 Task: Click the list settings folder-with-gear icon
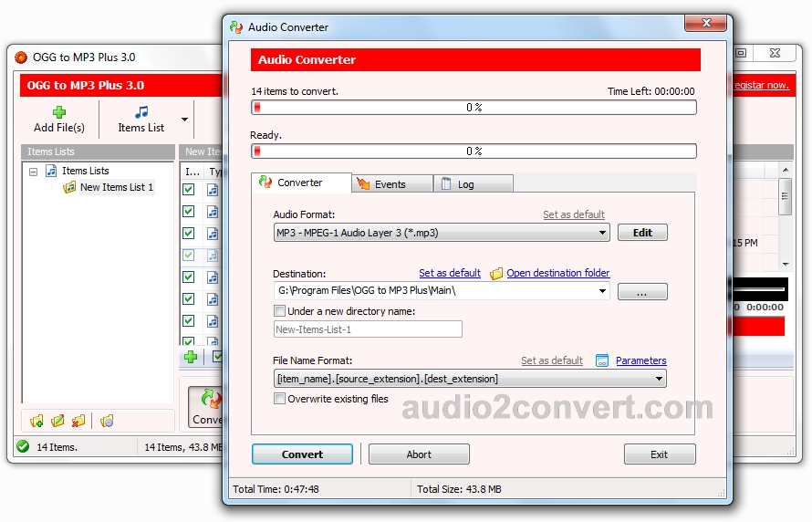[107, 421]
